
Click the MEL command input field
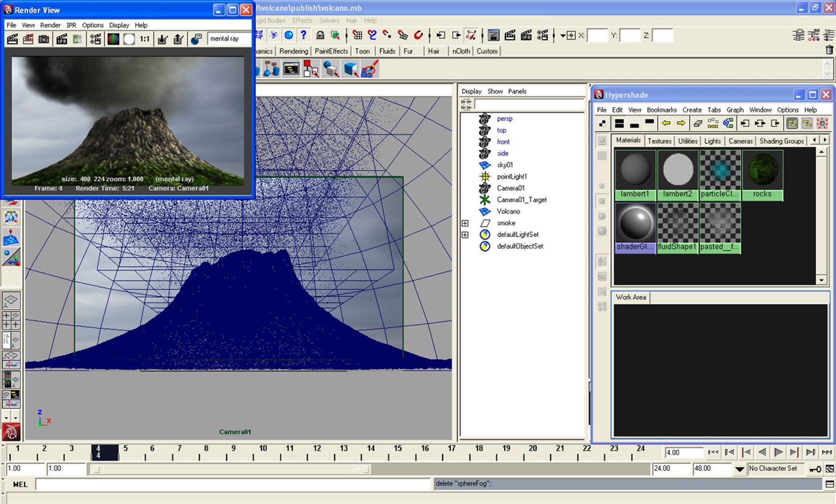[x=234, y=484]
